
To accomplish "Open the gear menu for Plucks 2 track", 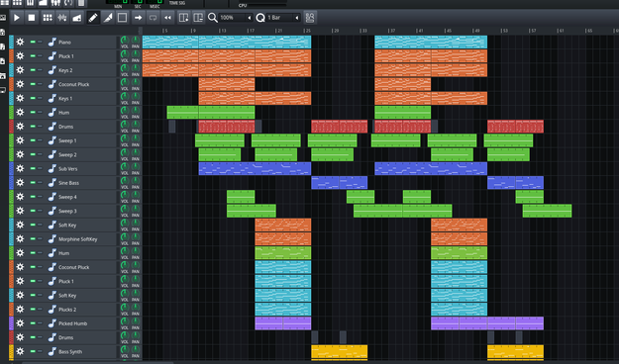I will click(20, 310).
